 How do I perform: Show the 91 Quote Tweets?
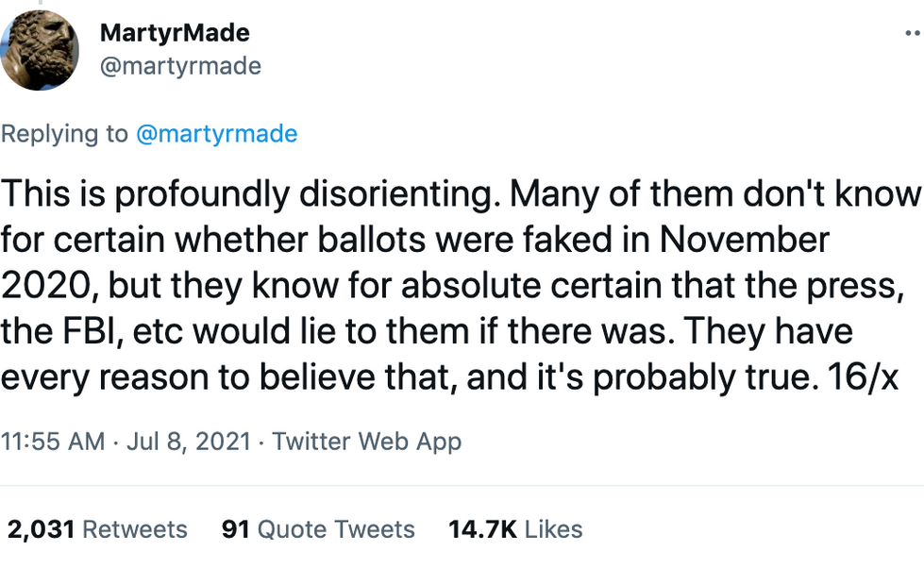pos(318,529)
